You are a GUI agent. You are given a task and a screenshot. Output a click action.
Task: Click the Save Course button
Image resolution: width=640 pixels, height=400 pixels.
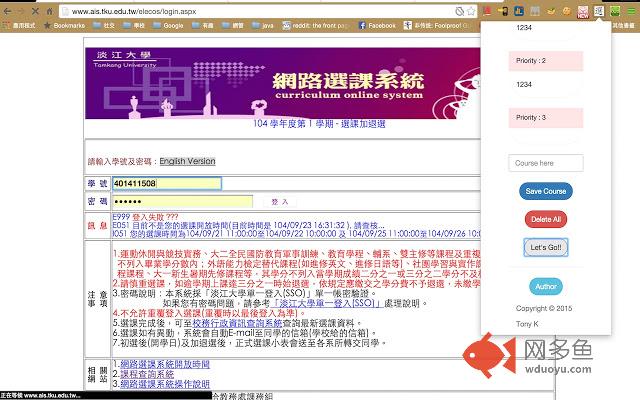pyautogui.click(x=546, y=191)
